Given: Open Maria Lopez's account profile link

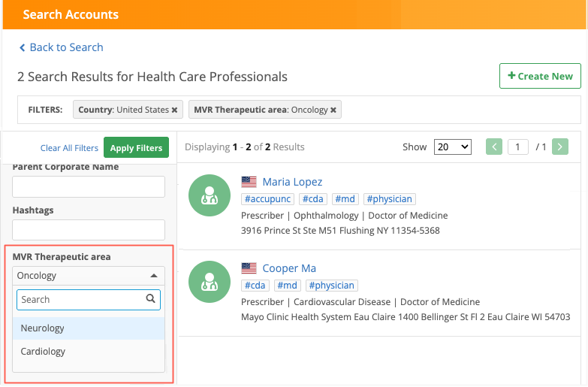Looking at the screenshot, I should (292, 182).
